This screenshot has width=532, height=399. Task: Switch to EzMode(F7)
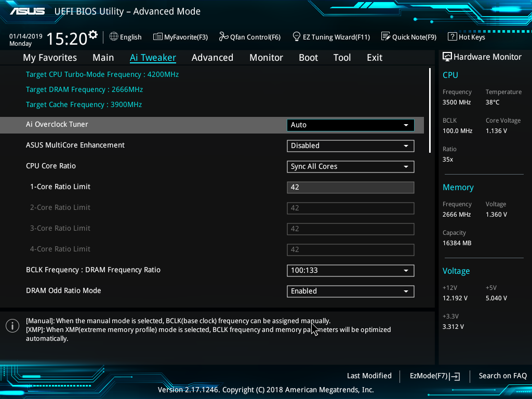click(x=435, y=376)
